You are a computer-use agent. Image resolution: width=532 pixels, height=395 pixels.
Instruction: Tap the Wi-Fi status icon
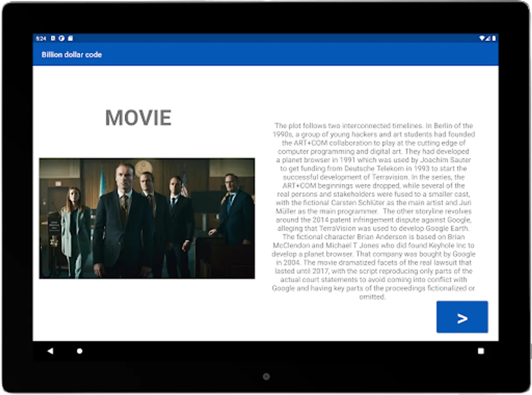482,39
